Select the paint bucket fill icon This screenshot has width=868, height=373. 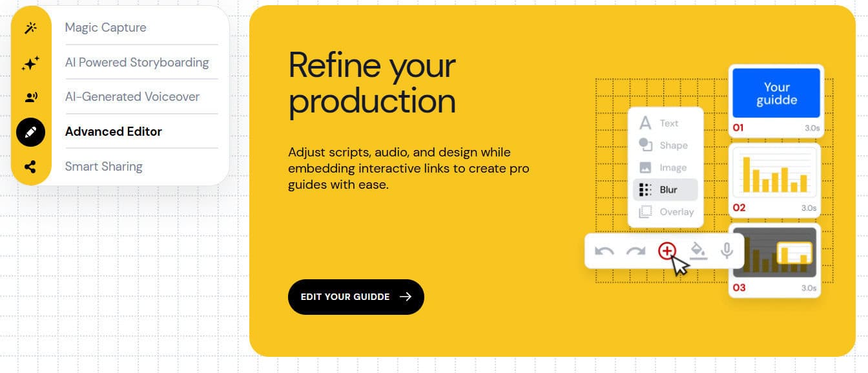point(698,250)
